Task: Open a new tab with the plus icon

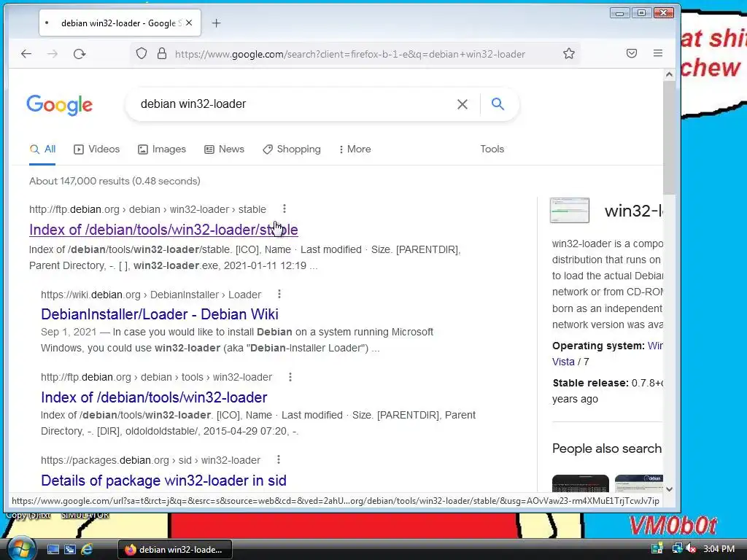Action: (216, 23)
